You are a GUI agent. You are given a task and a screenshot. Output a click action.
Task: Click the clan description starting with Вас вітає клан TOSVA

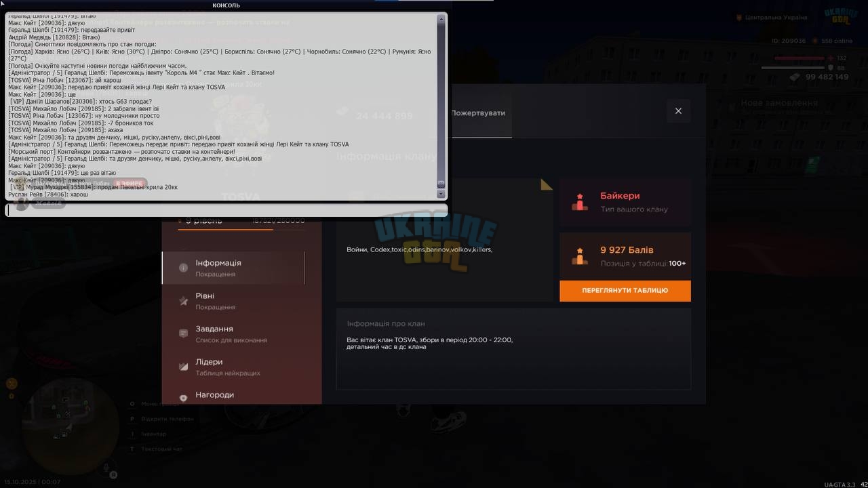(x=429, y=343)
